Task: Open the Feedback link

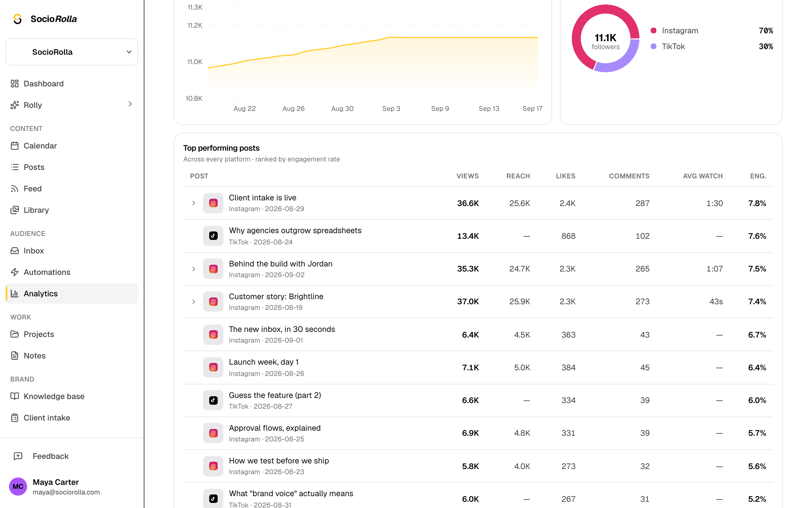Action: pyautogui.click(x=72, y=456)
